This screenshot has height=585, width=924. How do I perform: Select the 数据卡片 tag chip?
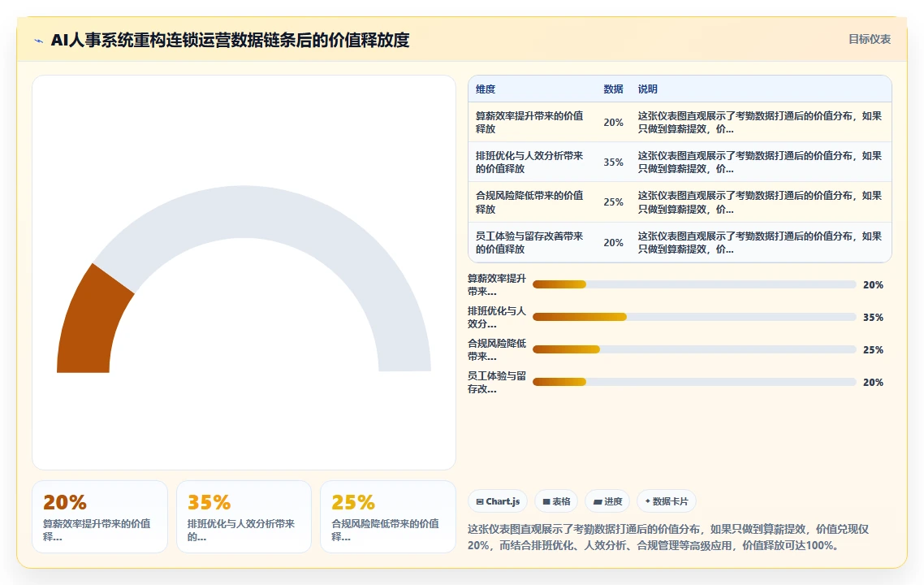click(667, 501)
